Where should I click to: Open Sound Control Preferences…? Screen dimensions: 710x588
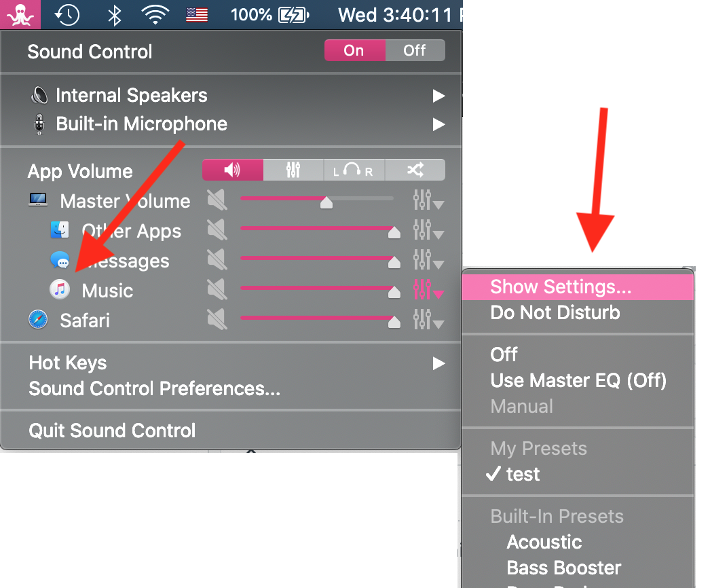coord(154,389)
